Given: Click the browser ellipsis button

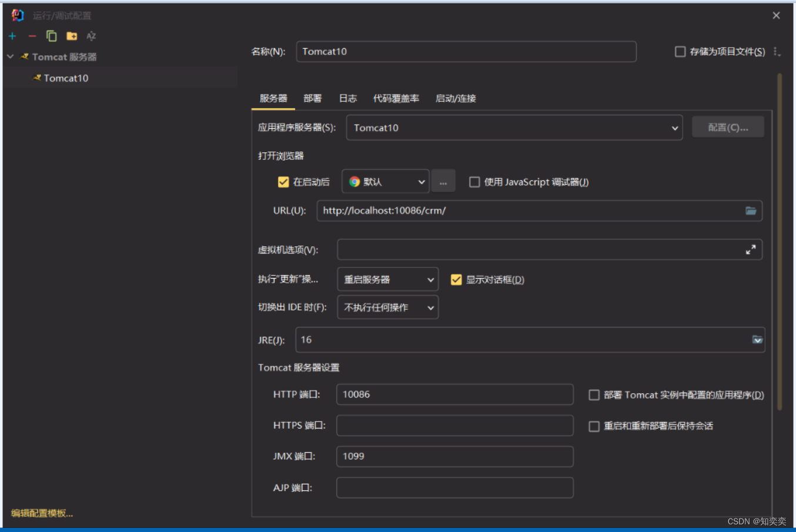Looking at the screenshot, I should 443,182.
